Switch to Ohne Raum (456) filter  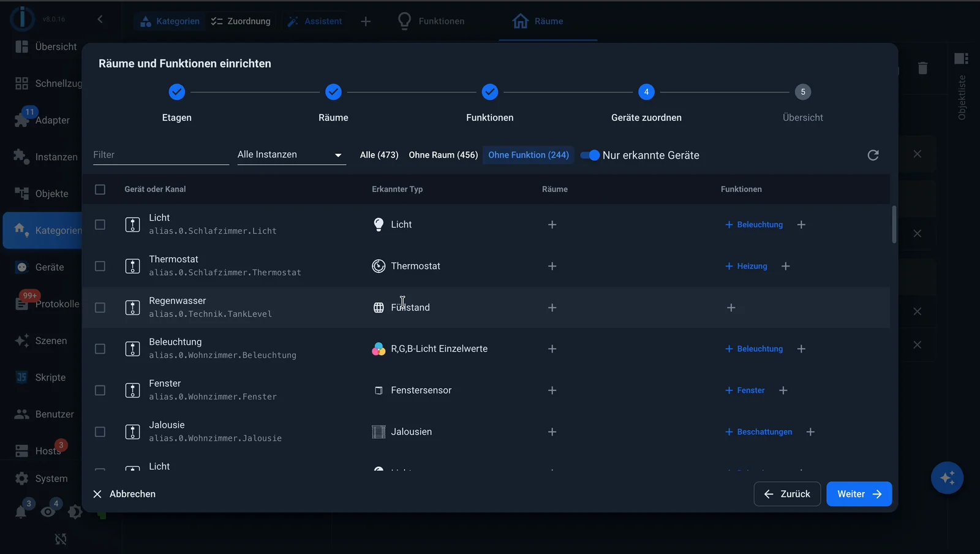click(x=443, y=155)
